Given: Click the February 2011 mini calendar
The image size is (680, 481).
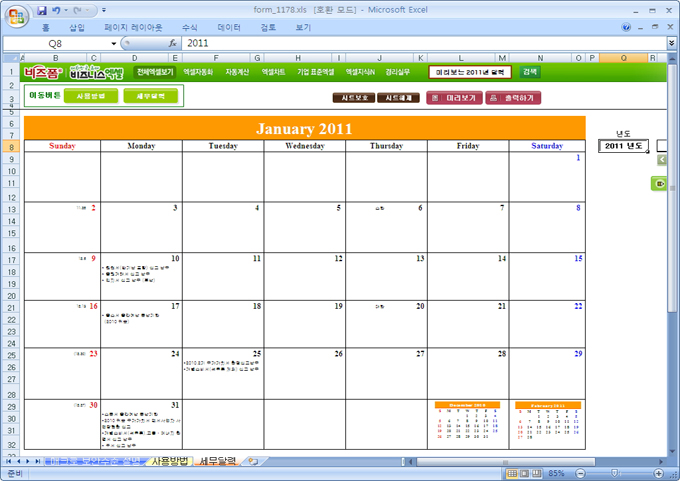Looking at the screenshot, I should coord(548,421).
